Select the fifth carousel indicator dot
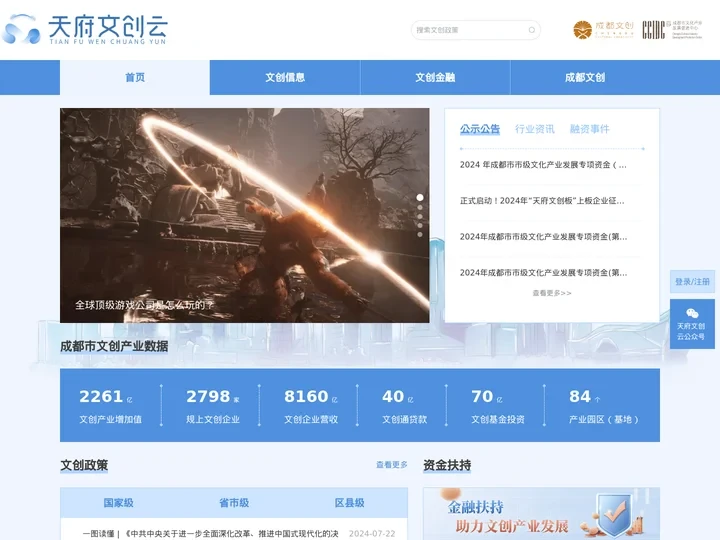This screenshot has width=720, height=540. (x=420, y=235)
